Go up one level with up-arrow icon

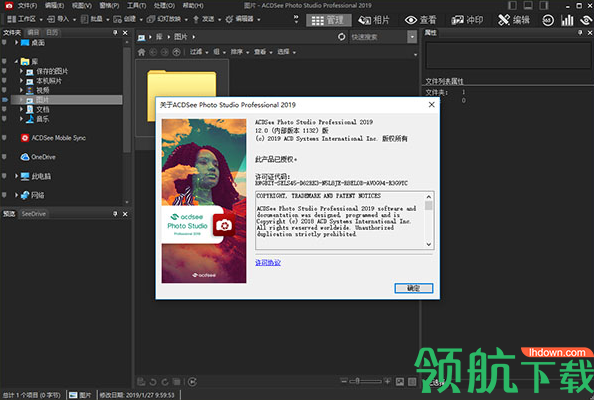point(177,52)
